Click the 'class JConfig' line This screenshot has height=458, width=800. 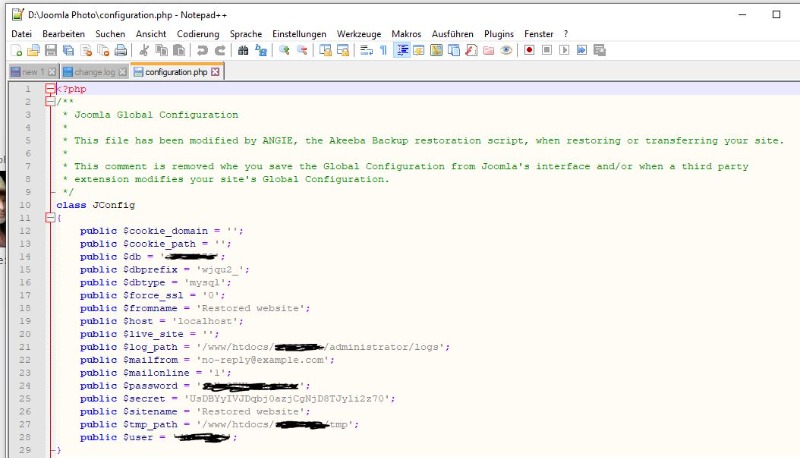point(95,205)
